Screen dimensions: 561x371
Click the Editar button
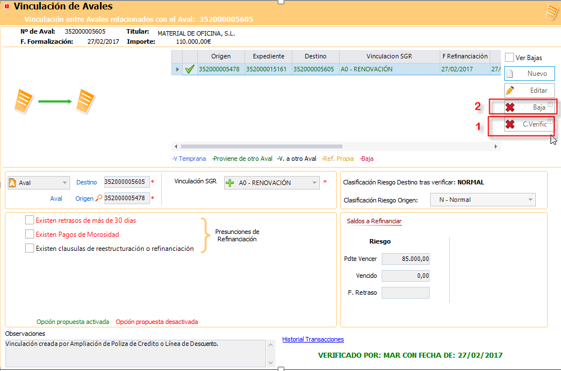click(x=530, y=90)
